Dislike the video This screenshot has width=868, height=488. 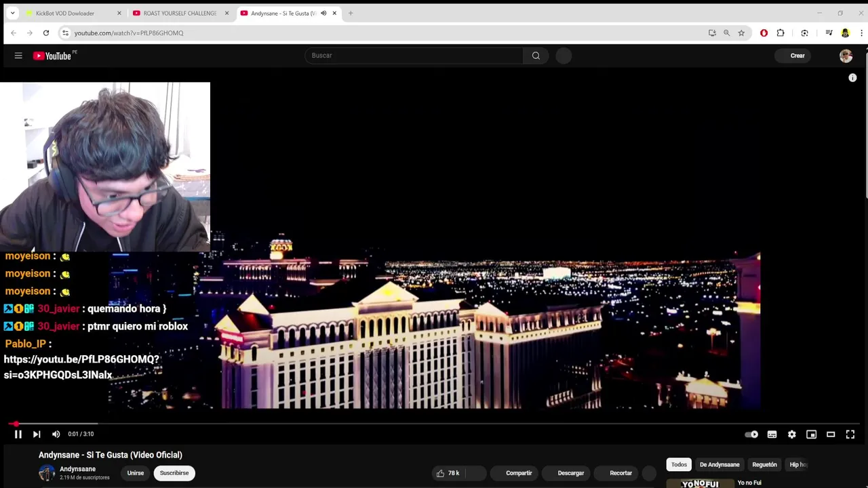475,473
